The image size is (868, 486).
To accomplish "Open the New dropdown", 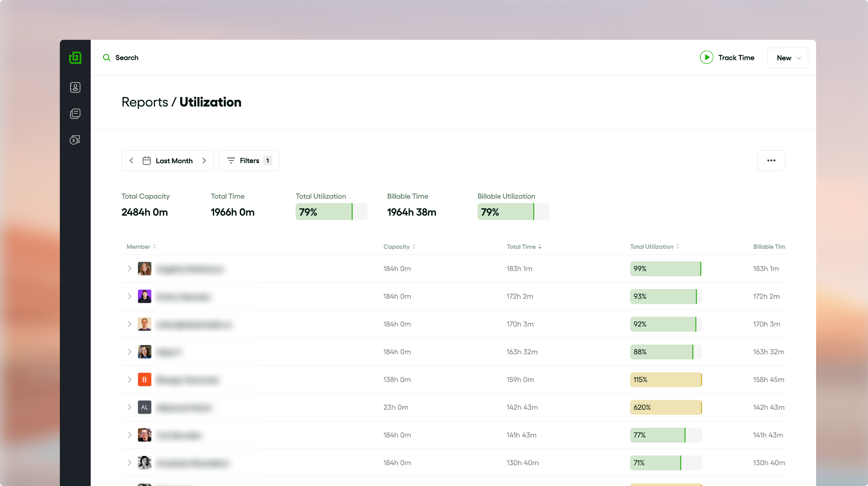I will point(787,58).
